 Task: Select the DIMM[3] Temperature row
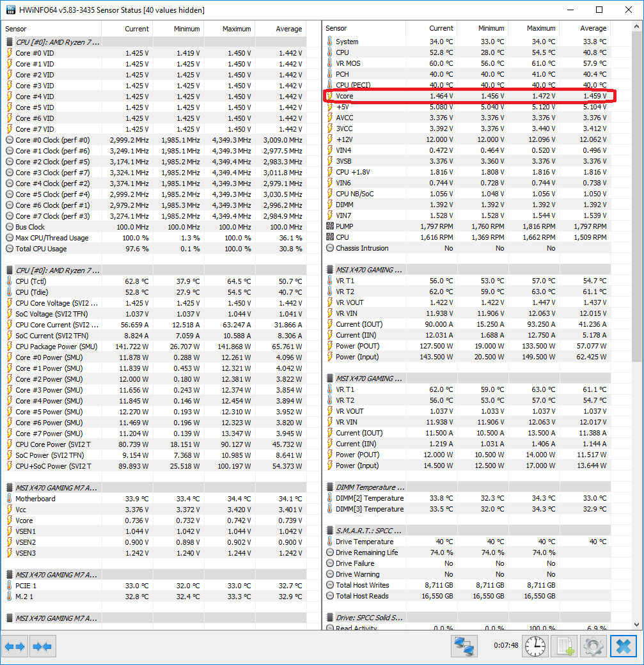[467, 509]
